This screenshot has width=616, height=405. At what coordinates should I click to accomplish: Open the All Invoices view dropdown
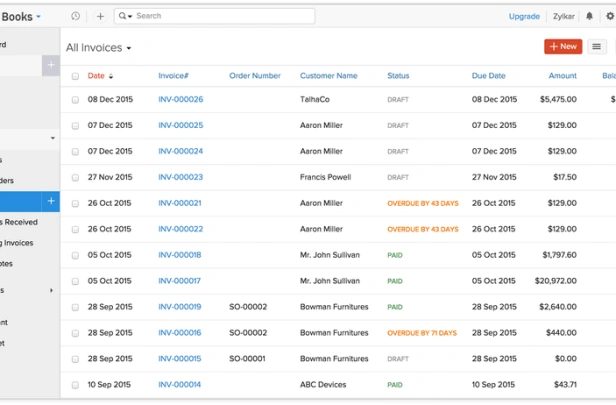pos(99,48)
